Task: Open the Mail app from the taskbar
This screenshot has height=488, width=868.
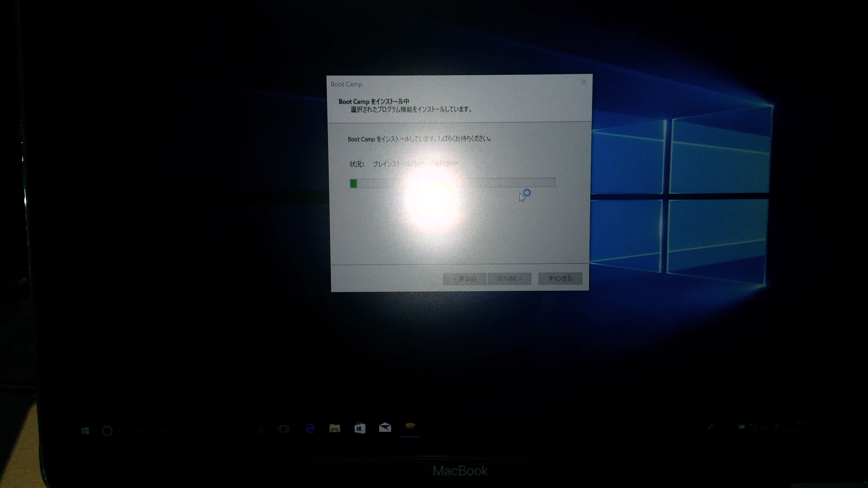Action: [x=385, y=428]
